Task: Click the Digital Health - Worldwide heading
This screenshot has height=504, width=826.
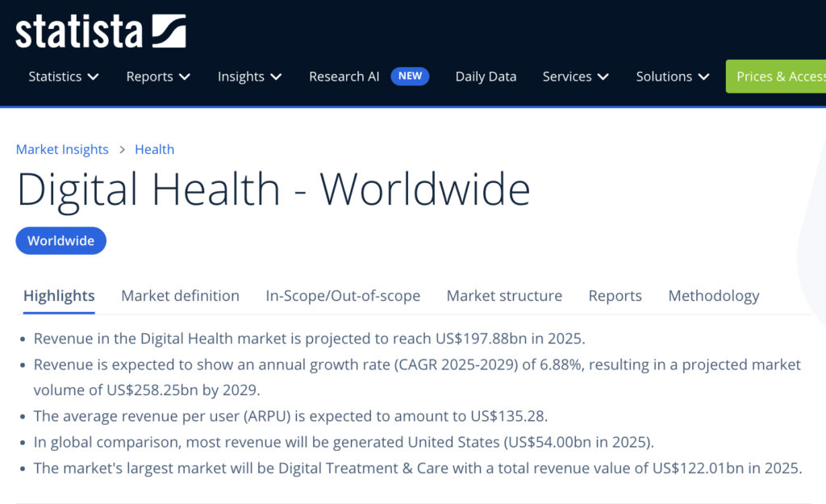Action: tap(273, 189)
